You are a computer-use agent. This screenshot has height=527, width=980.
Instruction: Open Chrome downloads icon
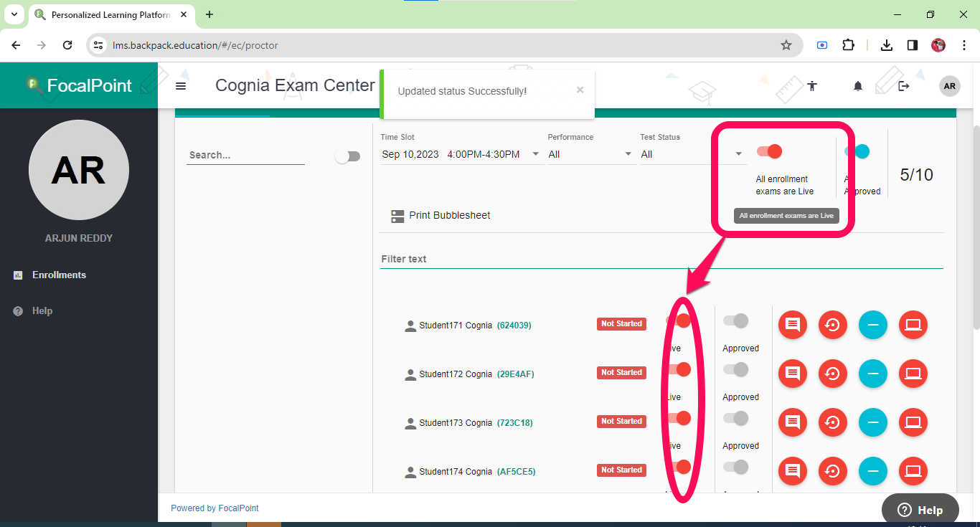coord(887,45)
